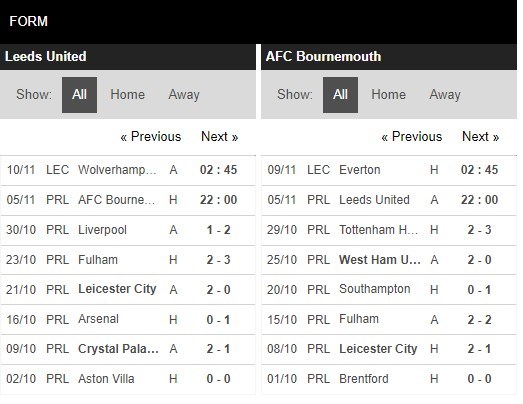Show AFC Bournemouth Away matches
The image size is (523, 404).
point(445,95)
